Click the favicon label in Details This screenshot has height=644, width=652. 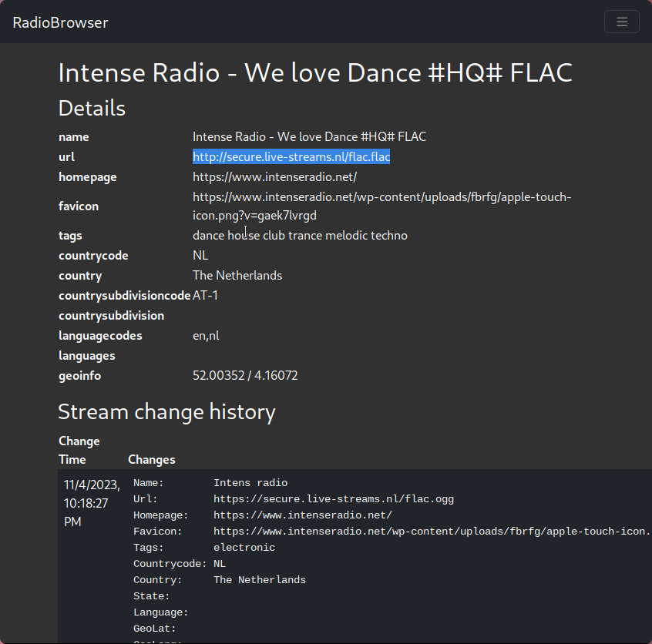pyautogui.click(x=79, y=206)
